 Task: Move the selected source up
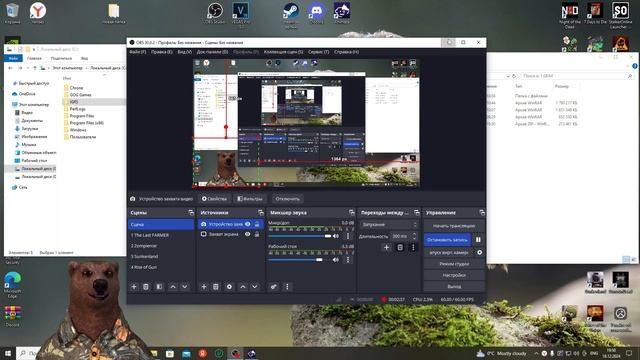pyautogui.click(x=243, y=287)
